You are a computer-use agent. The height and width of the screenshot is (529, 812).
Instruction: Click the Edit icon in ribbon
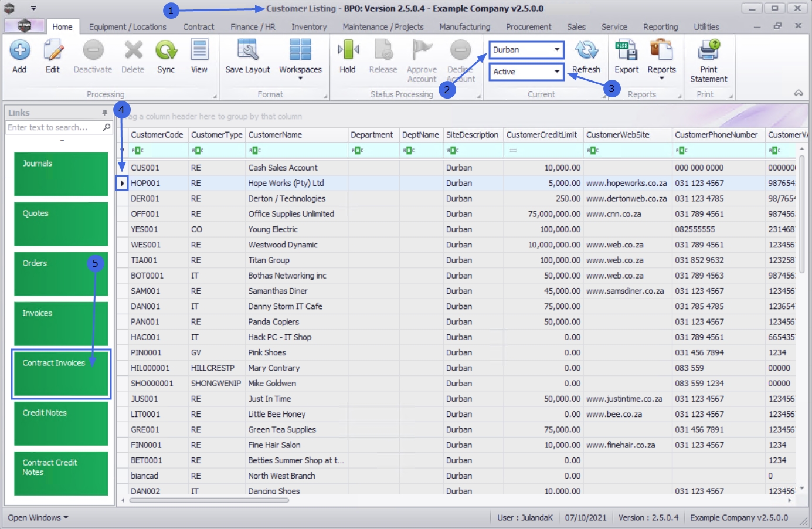click(x=53, y=51)
